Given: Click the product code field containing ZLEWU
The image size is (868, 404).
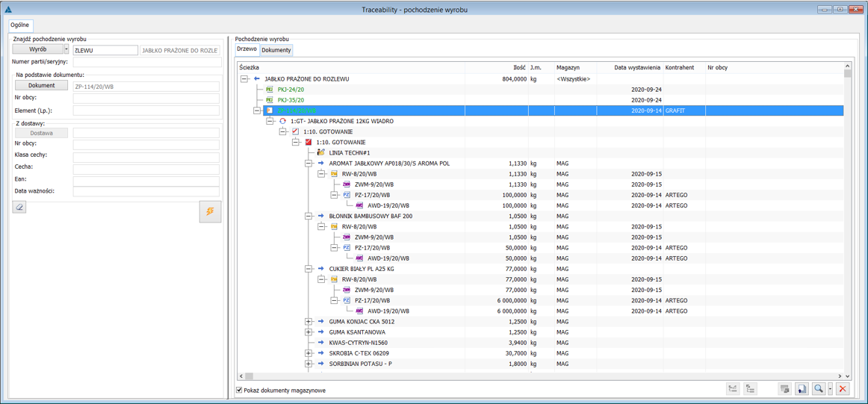Looking at the screenshot, I should (x=105, y=50).
